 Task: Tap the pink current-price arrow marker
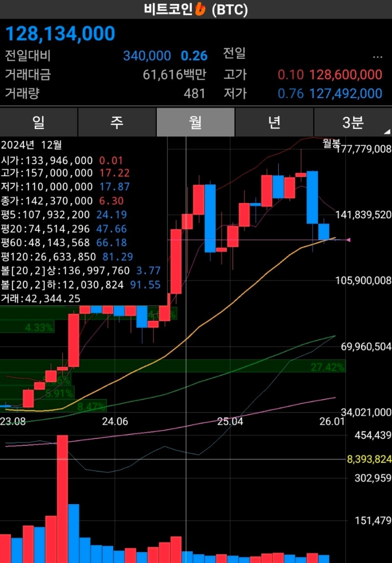coord(347,239)
